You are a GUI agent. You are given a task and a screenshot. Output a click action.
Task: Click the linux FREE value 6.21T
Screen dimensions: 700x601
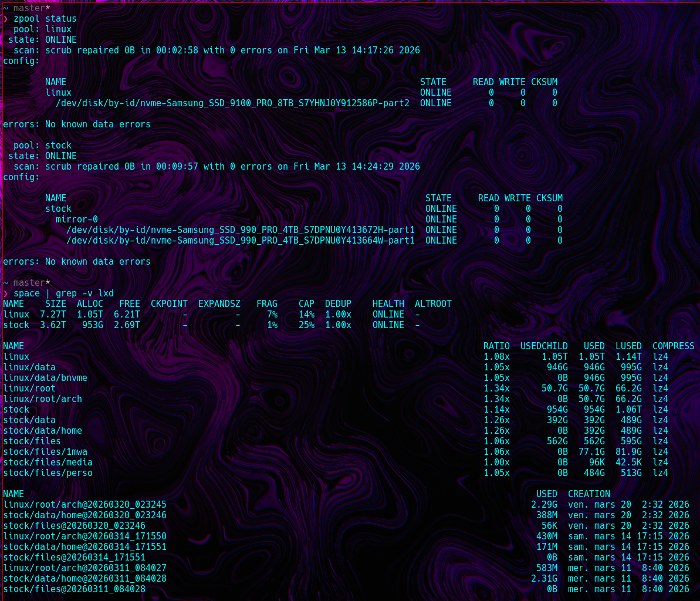pos(127,315)
